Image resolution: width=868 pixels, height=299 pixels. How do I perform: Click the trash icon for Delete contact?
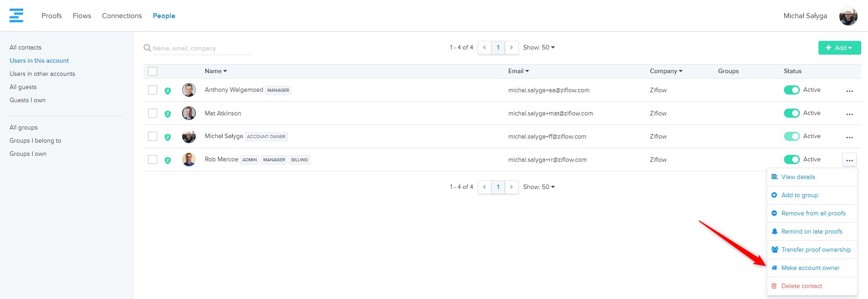pyautogui.click(x=774, y=286)
